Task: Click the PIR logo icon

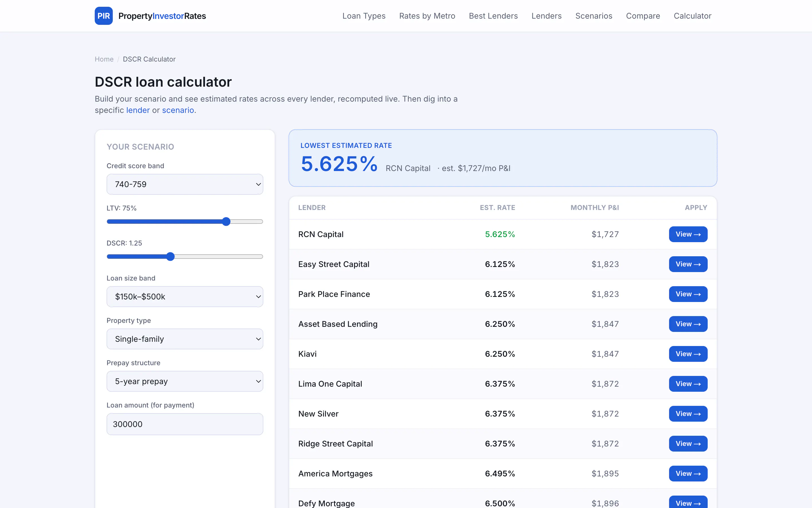Action: click(x=104, y=16)
